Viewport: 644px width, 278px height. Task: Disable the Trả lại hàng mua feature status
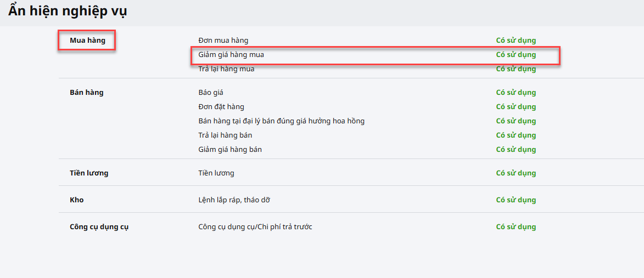(x=516, y=69)
